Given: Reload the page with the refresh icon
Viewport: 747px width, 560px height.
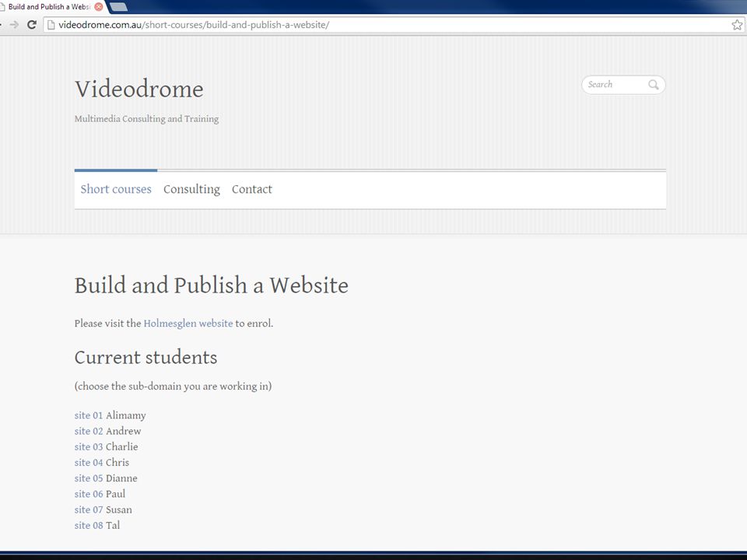Looking at the screenshot, I should click(x=31, y=25).
